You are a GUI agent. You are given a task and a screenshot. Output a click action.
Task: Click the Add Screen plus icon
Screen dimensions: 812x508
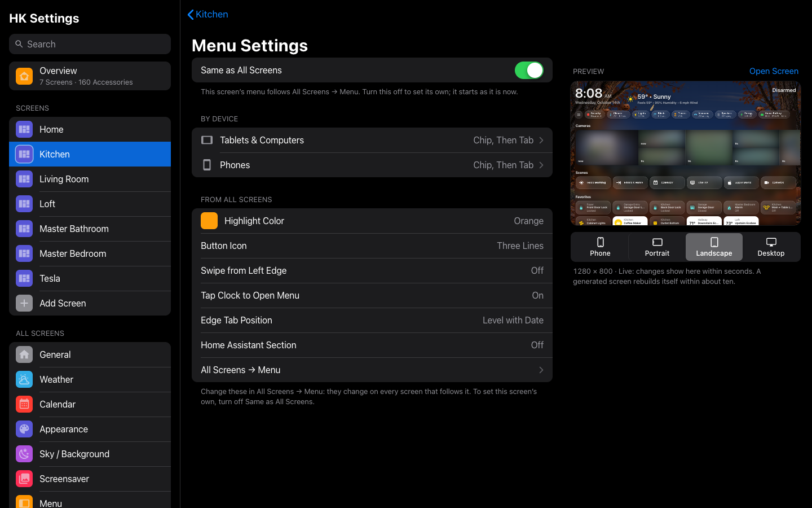coord(24,303)
